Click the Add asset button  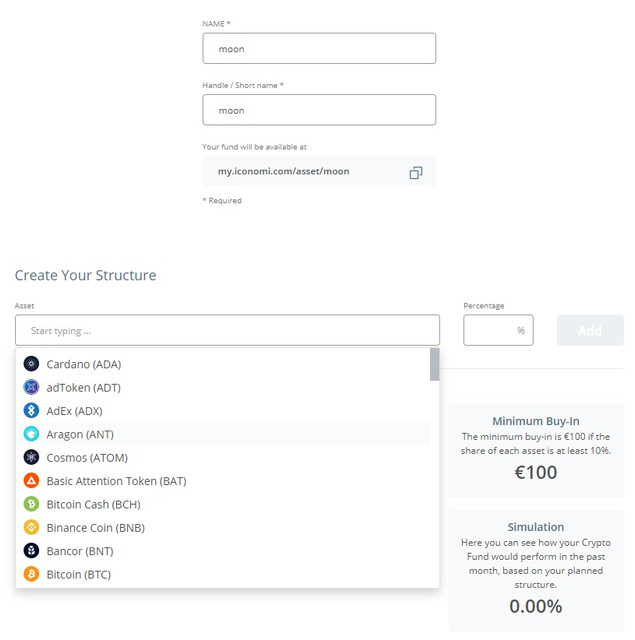point(590,330)
